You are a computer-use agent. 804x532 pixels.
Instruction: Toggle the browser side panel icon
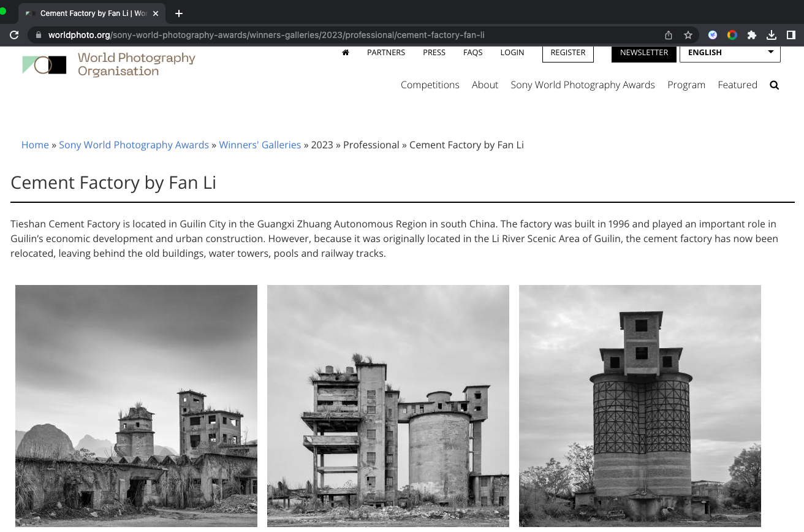[791, 35]
